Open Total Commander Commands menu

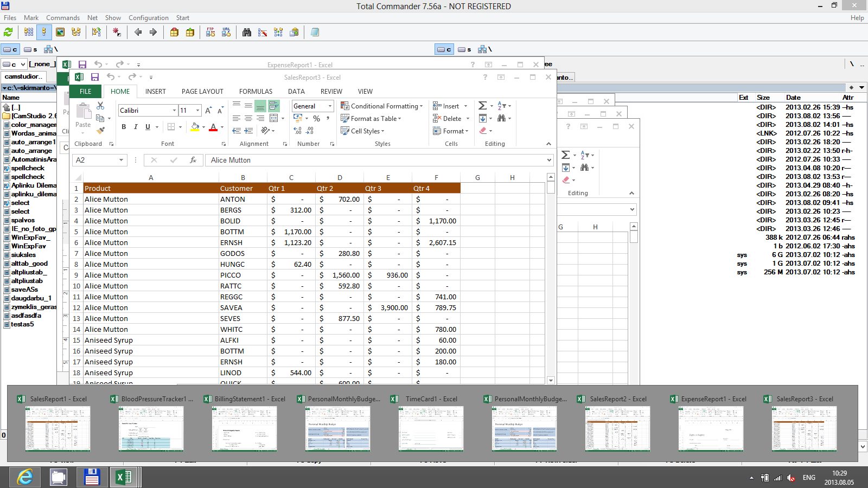(63, 18)
